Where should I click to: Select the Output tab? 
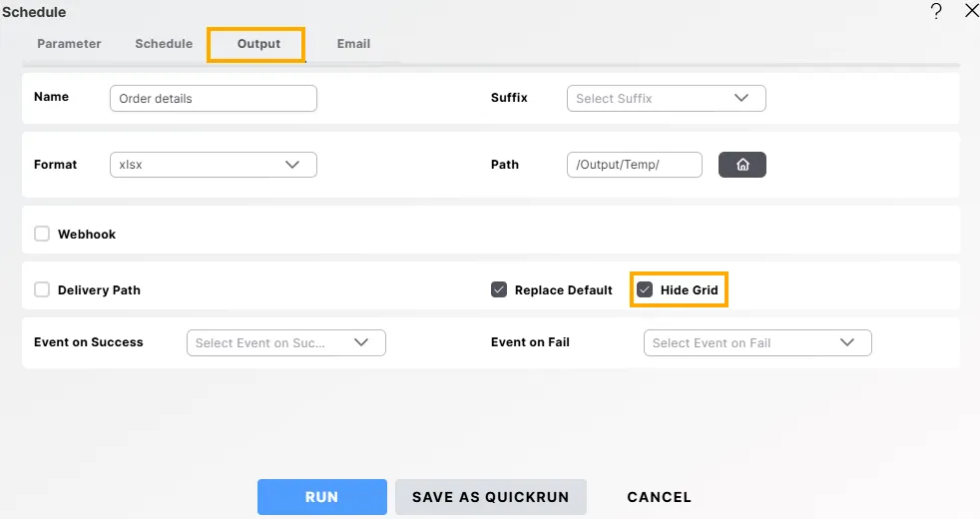[258, 44]
